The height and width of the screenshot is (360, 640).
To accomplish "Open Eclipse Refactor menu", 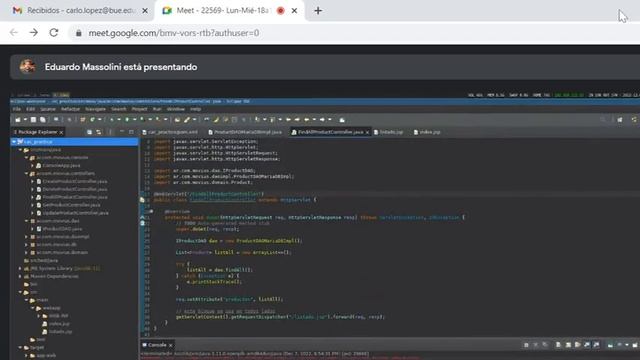I will (71, 109).
